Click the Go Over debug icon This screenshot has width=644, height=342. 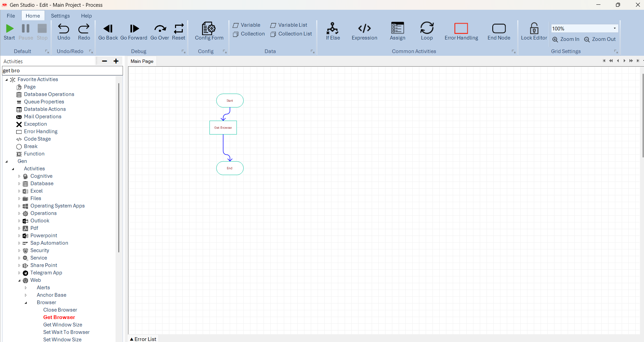click(160, 28)
